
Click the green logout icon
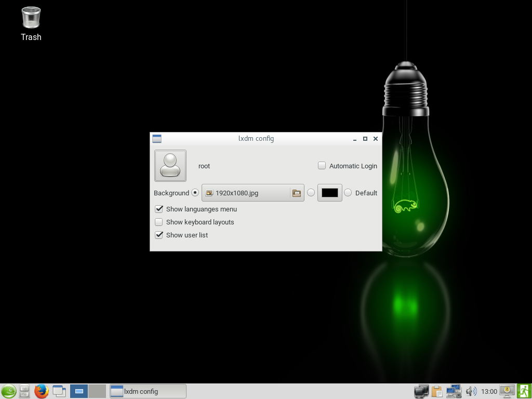coord(524,391)
